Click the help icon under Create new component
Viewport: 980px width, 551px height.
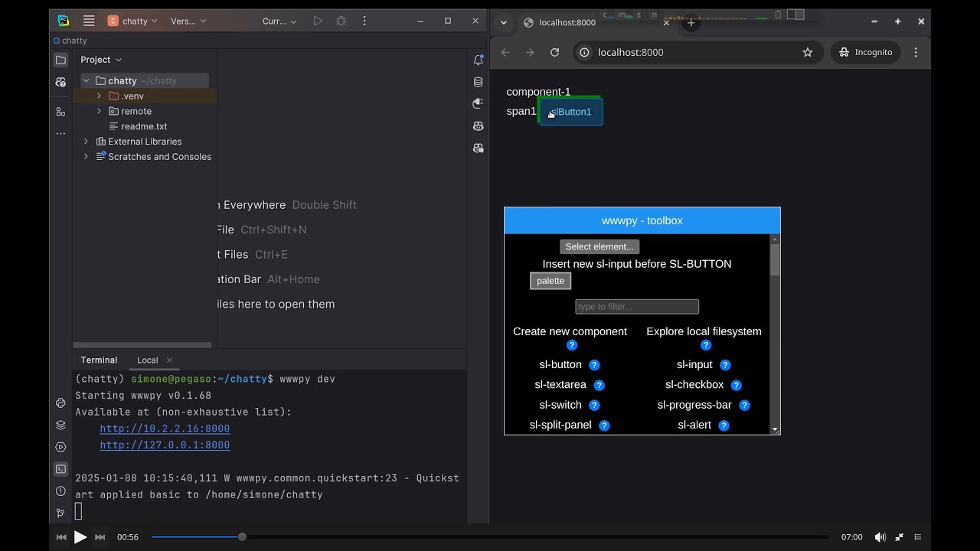coord(571,345)
